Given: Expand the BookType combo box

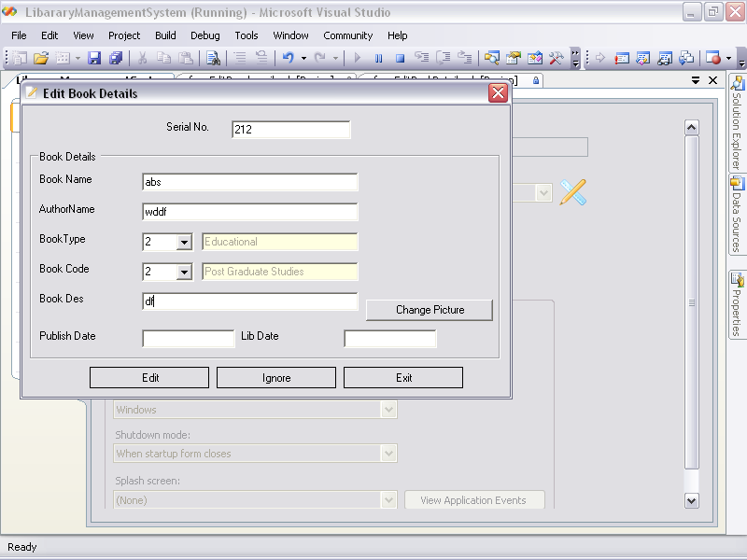Looking at the screenshot, I should pyautogui.click(x=184, y=243).
